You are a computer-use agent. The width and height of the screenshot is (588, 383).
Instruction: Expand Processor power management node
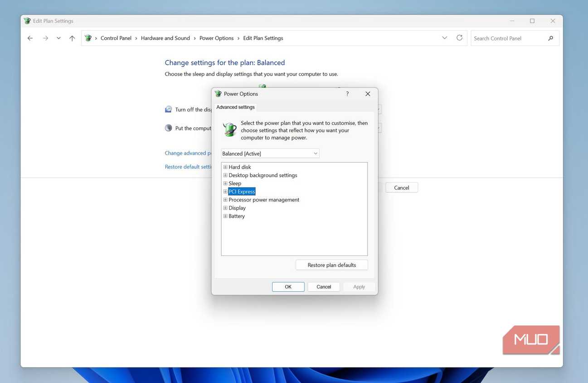[225, 200]
